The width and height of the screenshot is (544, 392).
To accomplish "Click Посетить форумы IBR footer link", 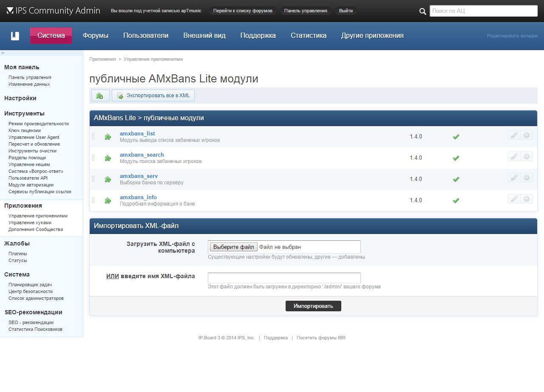I will pos(321,338).
